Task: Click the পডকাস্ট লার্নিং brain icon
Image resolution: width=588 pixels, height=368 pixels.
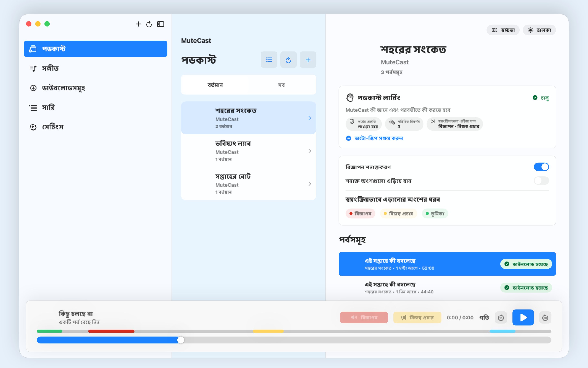Action: 350,98
